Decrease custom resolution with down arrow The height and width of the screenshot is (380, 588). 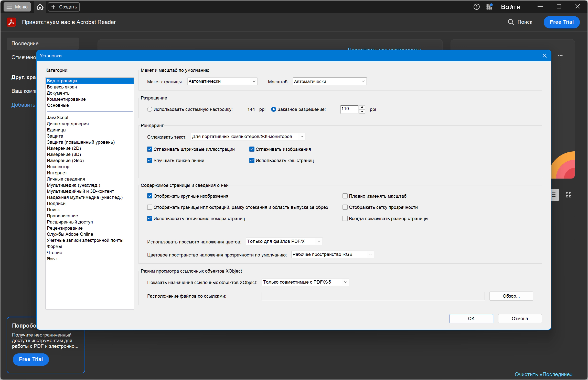pyautogui.click(x=362, y=111)
